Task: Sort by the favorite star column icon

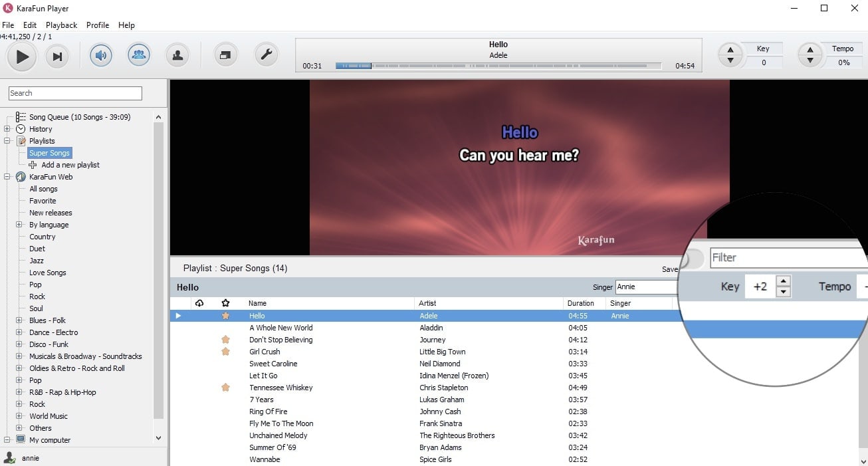Action: point(225,303)
